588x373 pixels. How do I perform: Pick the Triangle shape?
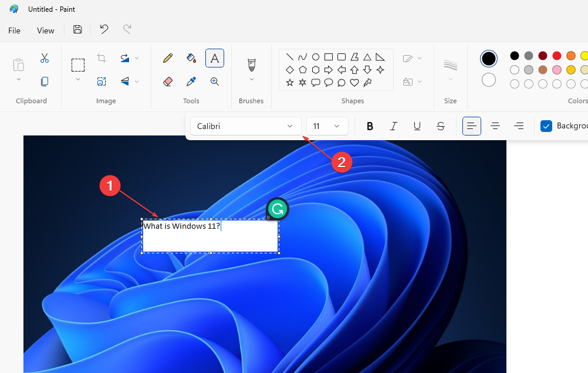367,57
